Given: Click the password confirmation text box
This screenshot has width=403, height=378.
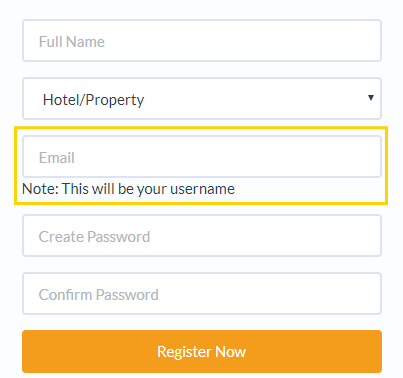Looking at the screenshot, I should [x=202, y=294].
